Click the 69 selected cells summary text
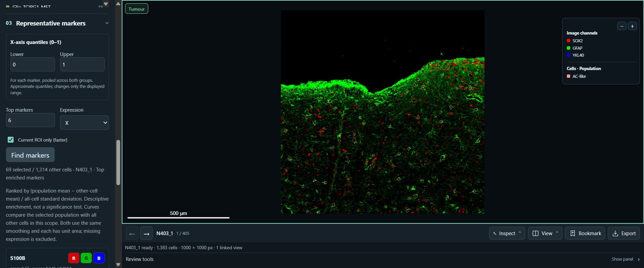The image size is (644, 268). pyautogui.click(x=55, y=174)
